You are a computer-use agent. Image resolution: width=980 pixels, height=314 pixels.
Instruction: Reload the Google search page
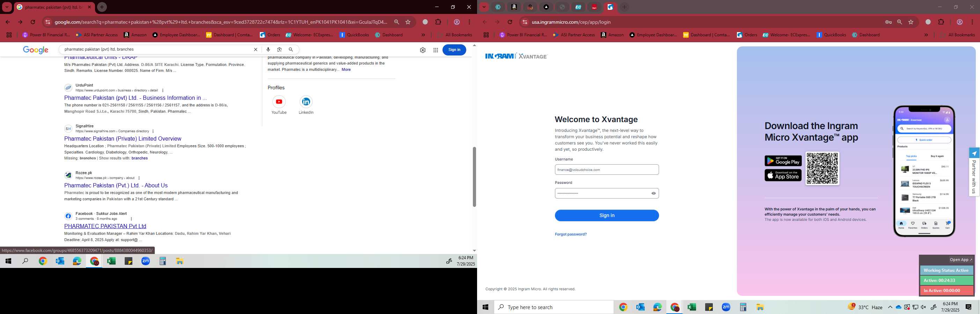point(33,22)
